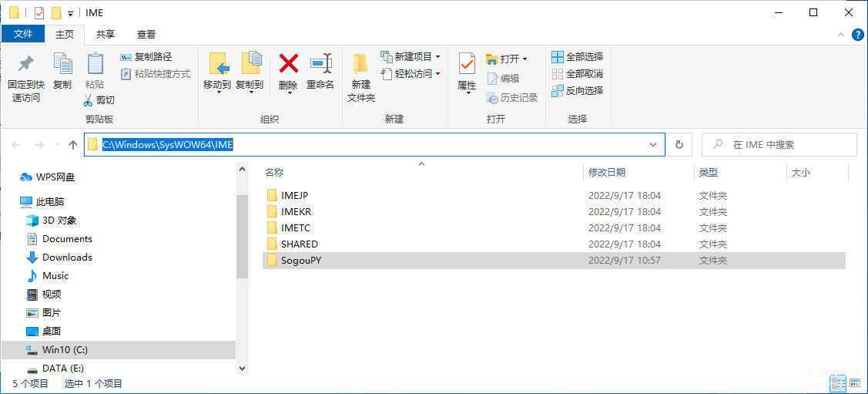Screen dimensions: 868x394
Task: Switch to Share (共享) tab
Action: [106, 35]
